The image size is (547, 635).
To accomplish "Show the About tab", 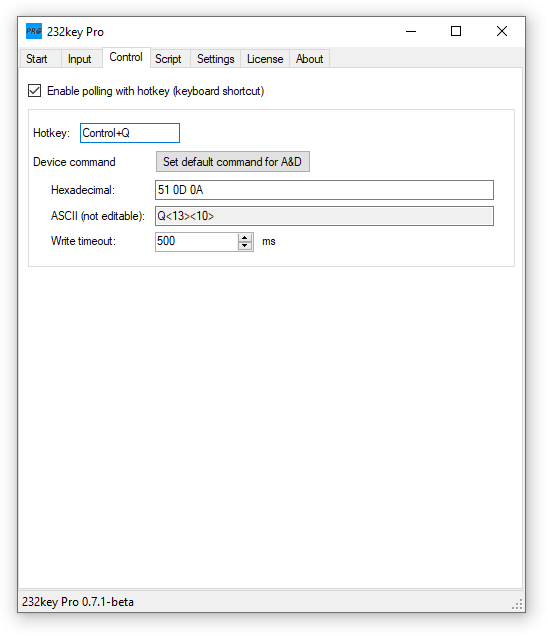I will [x=309, y=59].
